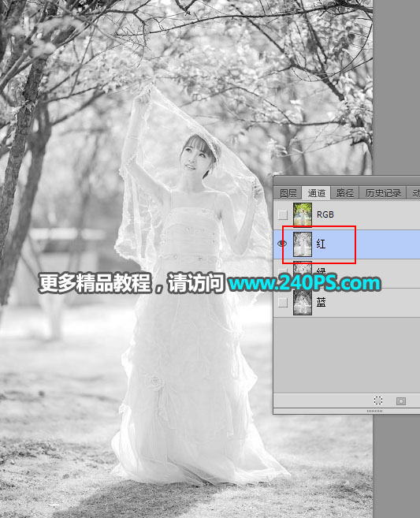The width and height of the screenshot is (420, 518).
Task: Load channel as selection icon
Action: tap(378, 401)
